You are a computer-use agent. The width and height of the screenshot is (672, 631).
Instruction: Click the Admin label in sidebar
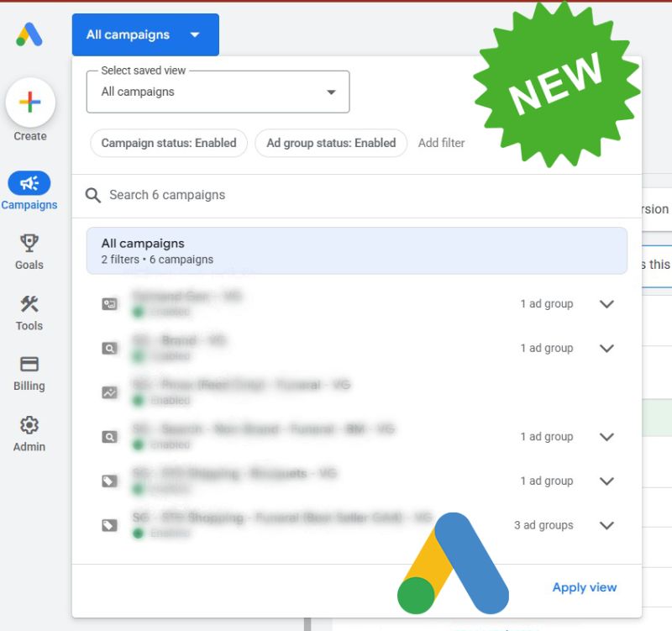(29, 447)
